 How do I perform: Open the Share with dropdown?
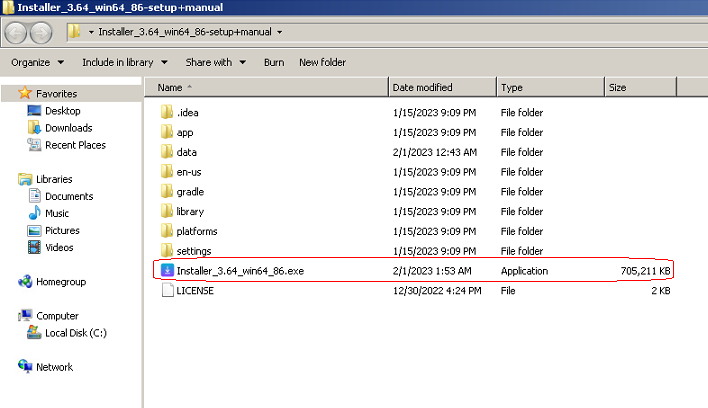point(214,62)
